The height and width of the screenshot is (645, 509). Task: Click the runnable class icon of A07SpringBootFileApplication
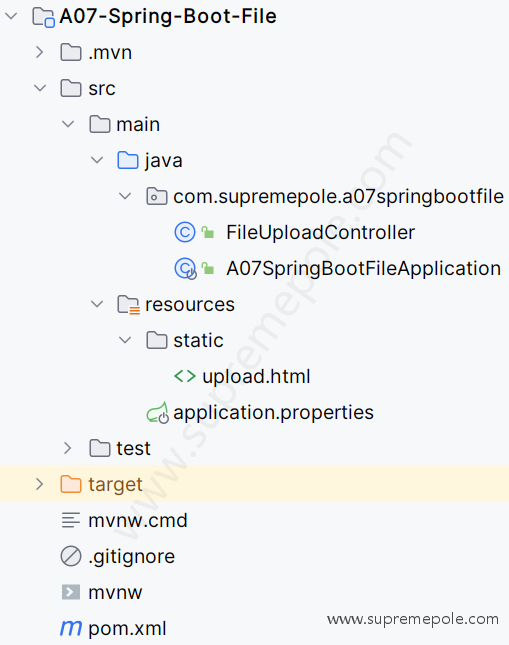[x=185, y=269]
